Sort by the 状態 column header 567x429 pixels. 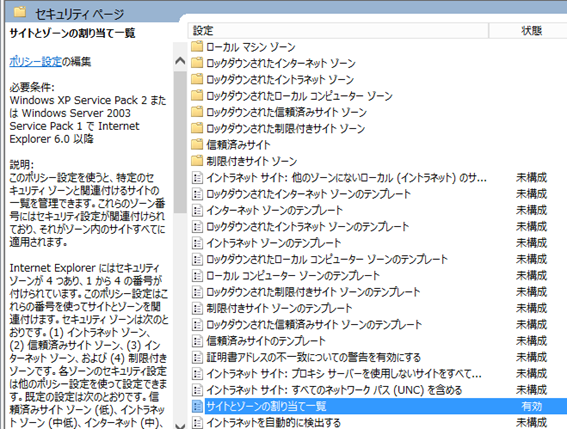tap(528, 31)
